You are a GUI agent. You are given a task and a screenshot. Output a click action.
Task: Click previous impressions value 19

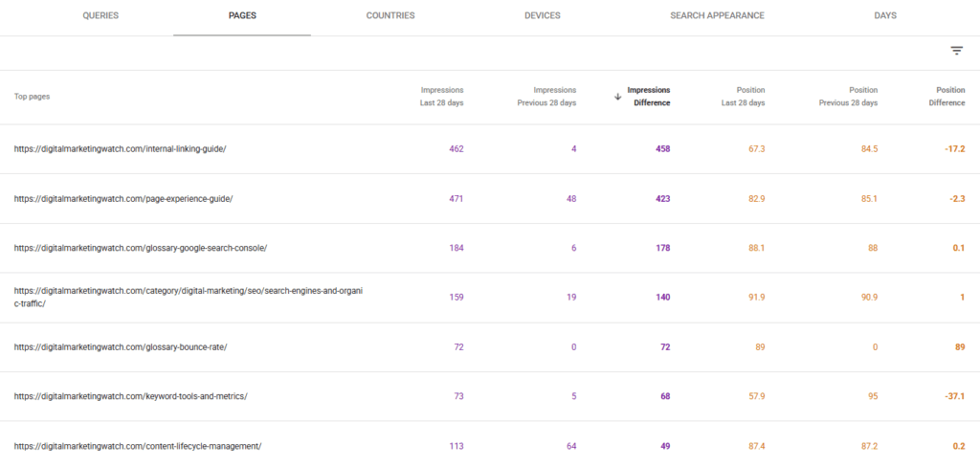[571, 298]
